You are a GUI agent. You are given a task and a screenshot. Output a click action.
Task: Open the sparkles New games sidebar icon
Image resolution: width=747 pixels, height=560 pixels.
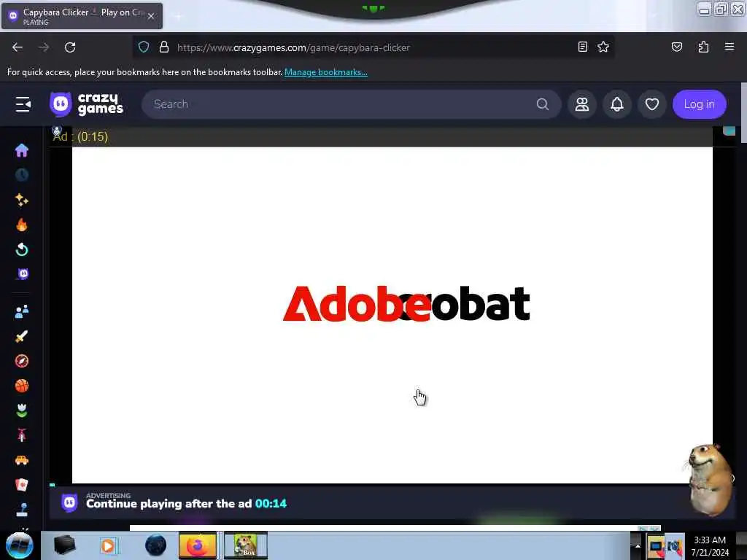tap(22, 200)
